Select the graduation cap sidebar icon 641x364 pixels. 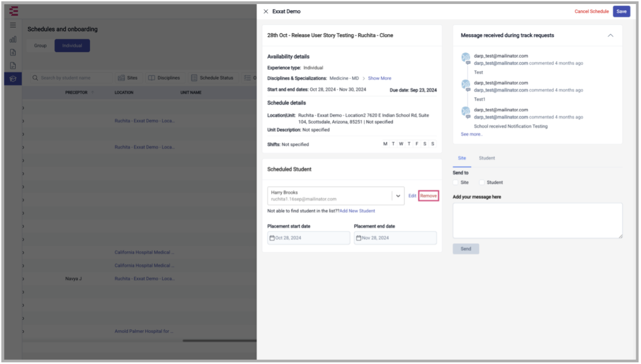pos(13,79)
